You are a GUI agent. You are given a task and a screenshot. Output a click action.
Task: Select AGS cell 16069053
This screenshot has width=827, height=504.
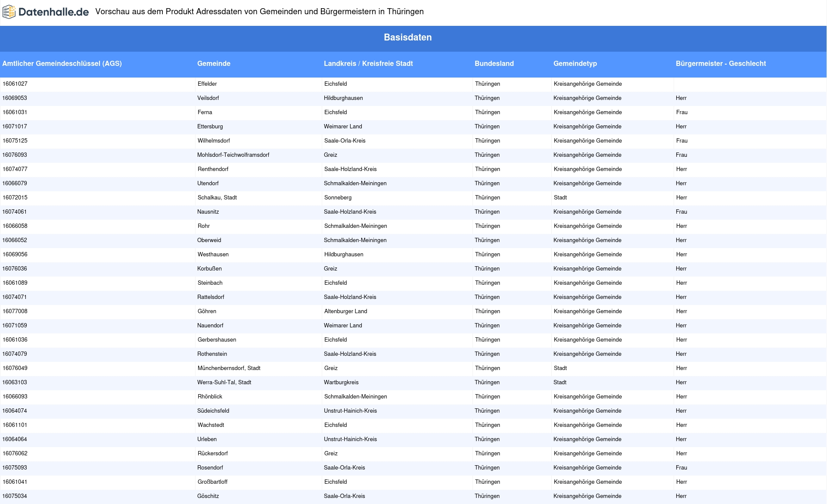(15, 98)
